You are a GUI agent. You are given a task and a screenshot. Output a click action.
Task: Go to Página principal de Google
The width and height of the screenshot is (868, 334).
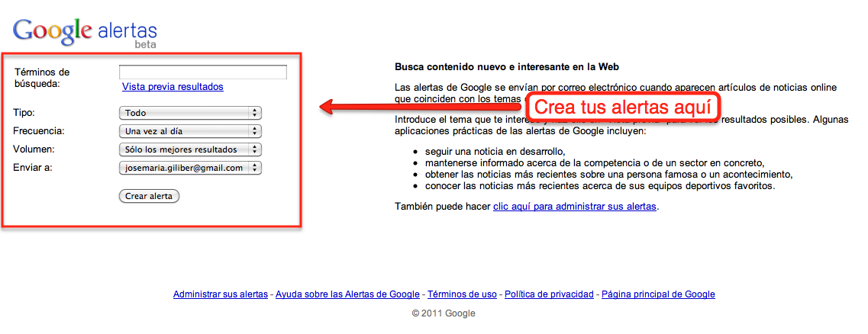click(x=658, y=294)
